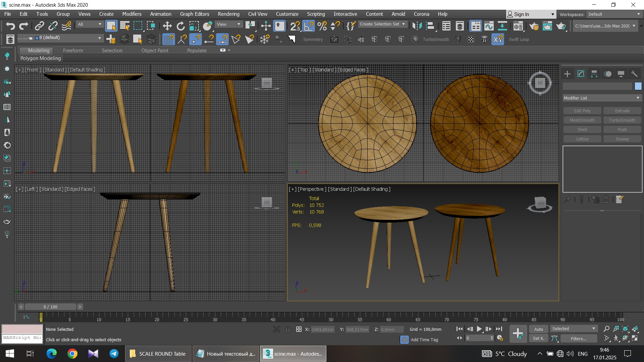Switch to the Create command panel
This screenshot has height=362, width=644.
(x=567, y=74)
